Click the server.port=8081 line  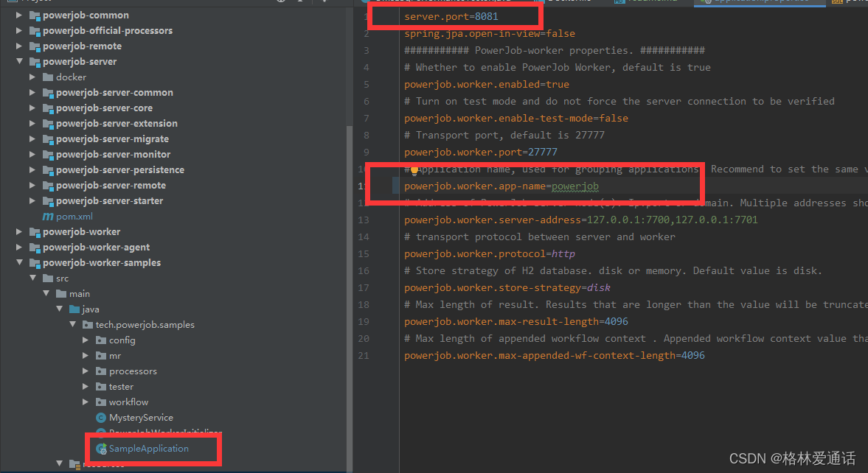click(x=451, y=17)
